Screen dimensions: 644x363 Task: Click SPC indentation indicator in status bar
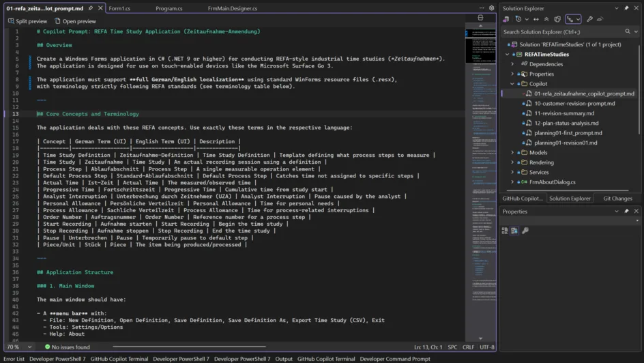(x=452, y=347)
